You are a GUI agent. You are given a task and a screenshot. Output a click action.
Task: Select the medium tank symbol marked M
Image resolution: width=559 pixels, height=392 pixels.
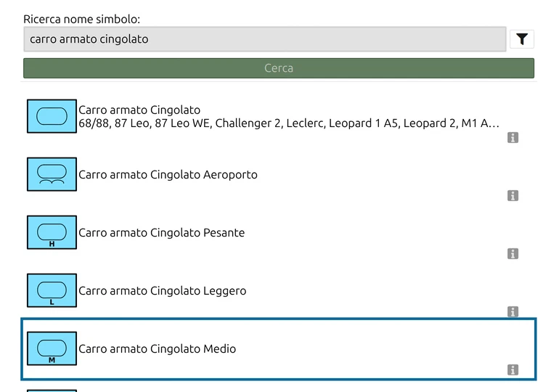click(x=52, y=348)
